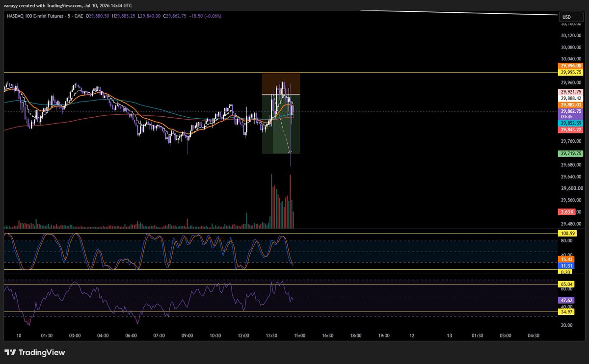
Task: Click the pink 29,921.75 entry price label
Action: (570, 92)
